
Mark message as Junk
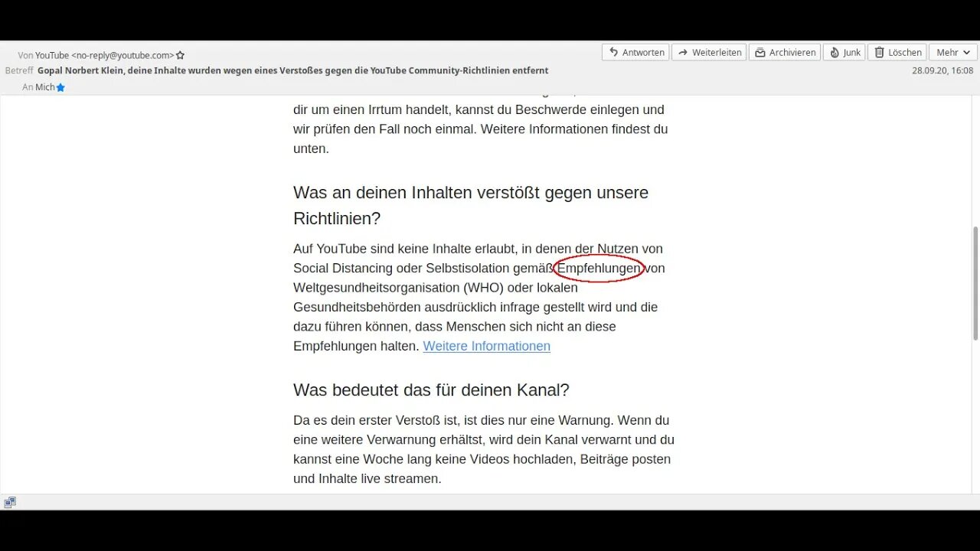pyautogui.click(x=844, y=52)
